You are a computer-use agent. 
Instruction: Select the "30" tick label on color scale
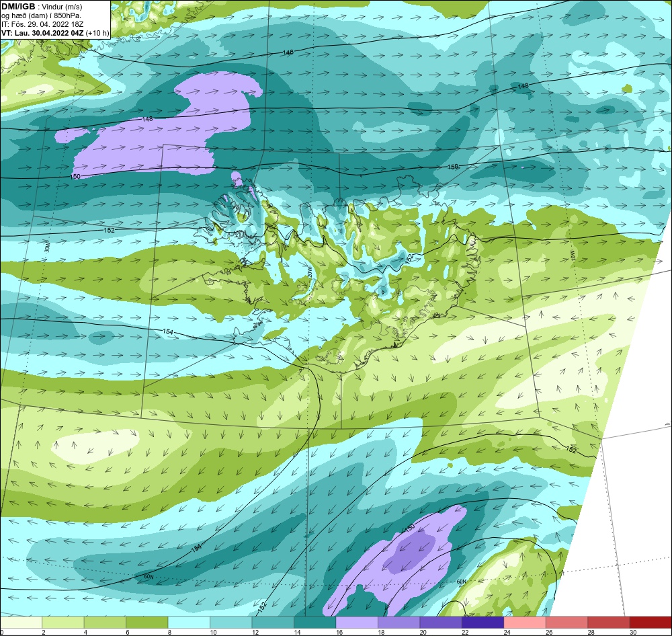click(x=633, y=632)
